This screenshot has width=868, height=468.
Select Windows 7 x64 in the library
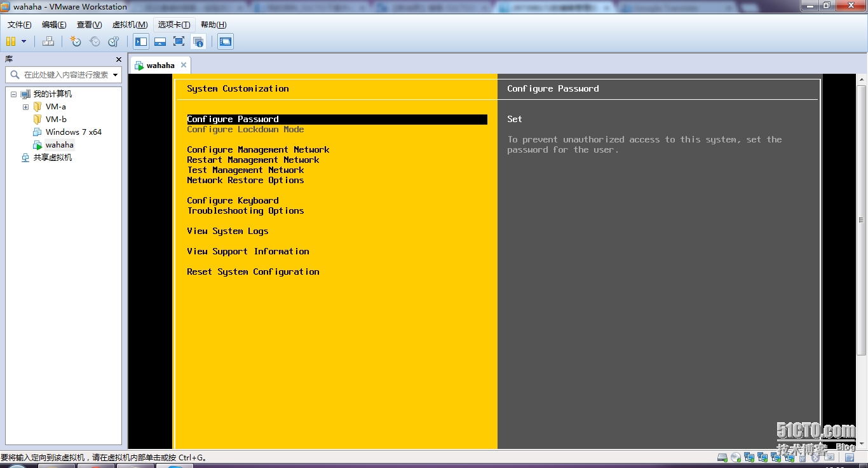coord(74,132)
